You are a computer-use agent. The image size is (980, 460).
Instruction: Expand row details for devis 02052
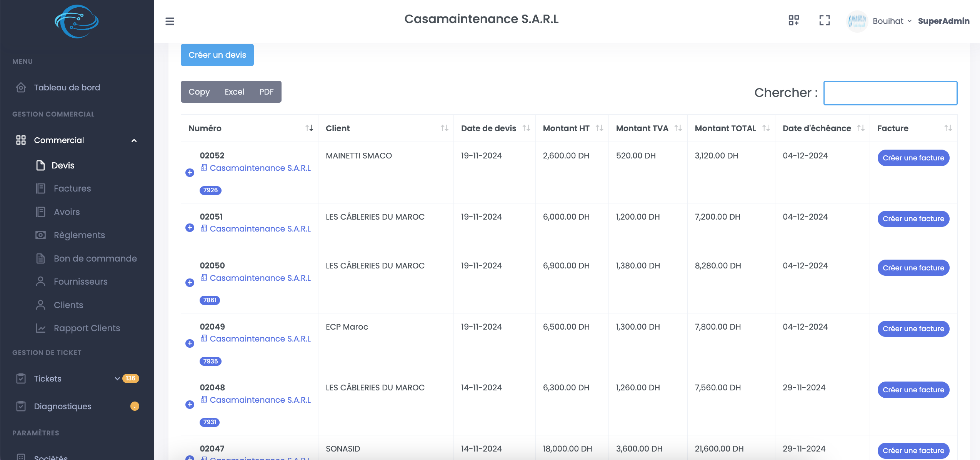tap(190, 173)
